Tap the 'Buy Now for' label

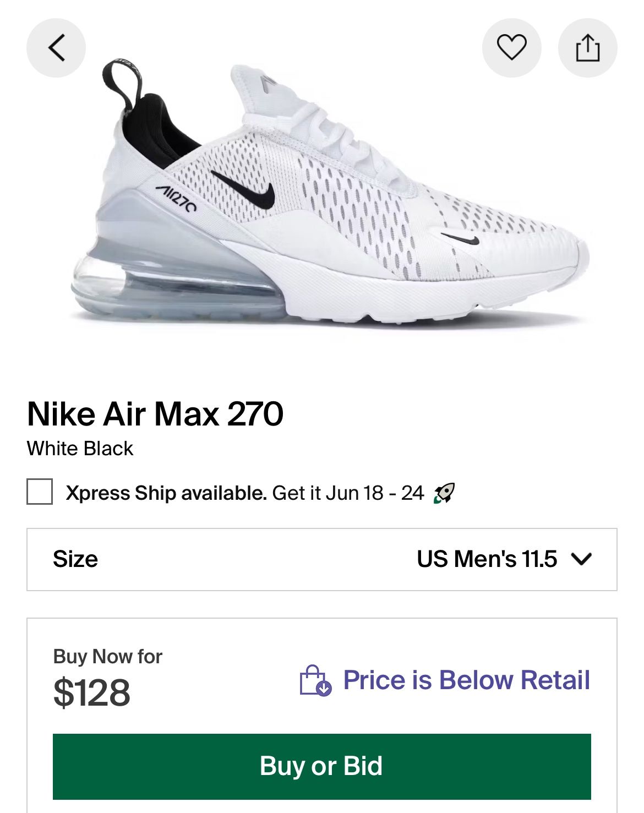coord(108,656)
